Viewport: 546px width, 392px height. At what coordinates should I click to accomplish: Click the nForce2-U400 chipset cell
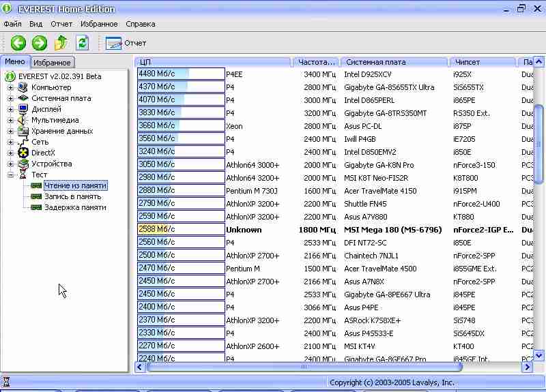pos(476,204)
